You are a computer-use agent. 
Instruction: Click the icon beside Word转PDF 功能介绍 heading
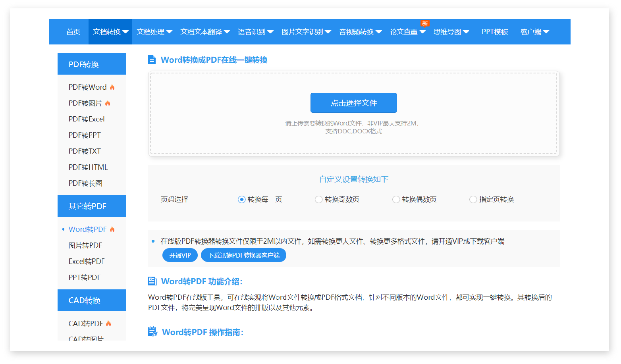(x=152, y=281)
